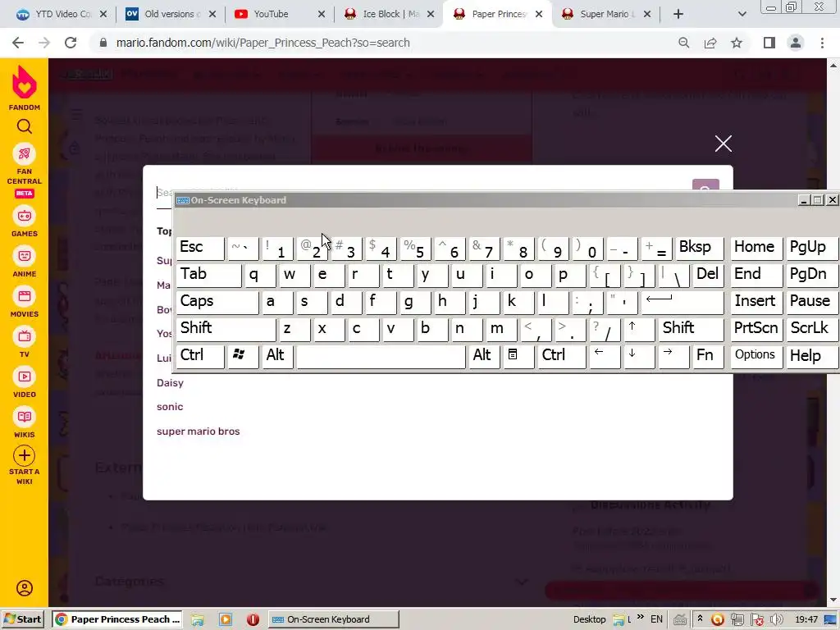Toggle the ScrLk key
Image resolution: width=840 pixels, height=630 pixels.
(x=811, y=328)
